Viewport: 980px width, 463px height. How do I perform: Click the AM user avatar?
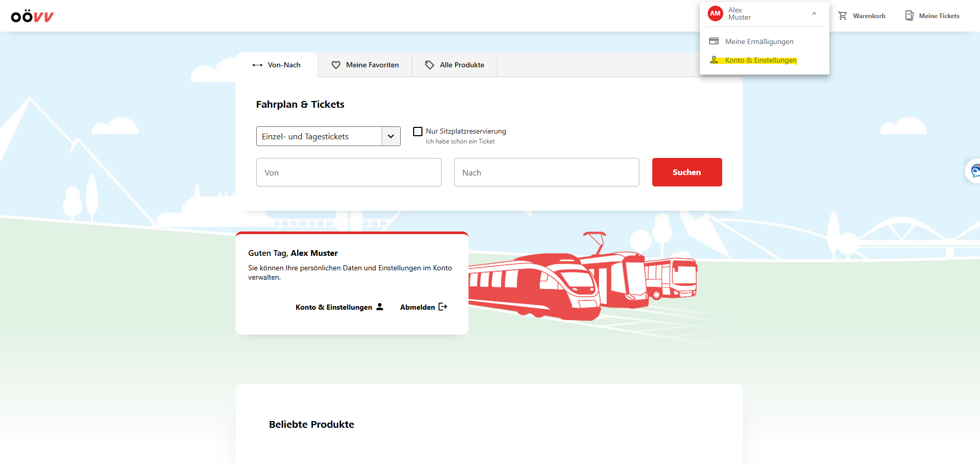(x=715, y=14)
